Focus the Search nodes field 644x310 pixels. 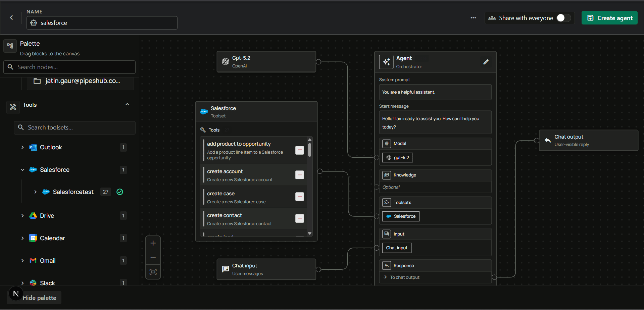[x=69, y=67]
